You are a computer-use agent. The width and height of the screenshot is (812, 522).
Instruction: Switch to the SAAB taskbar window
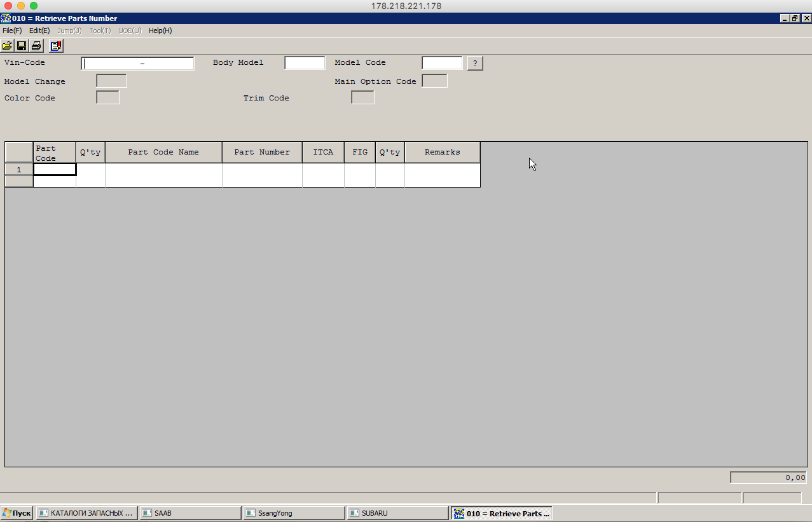click(190, 513)
